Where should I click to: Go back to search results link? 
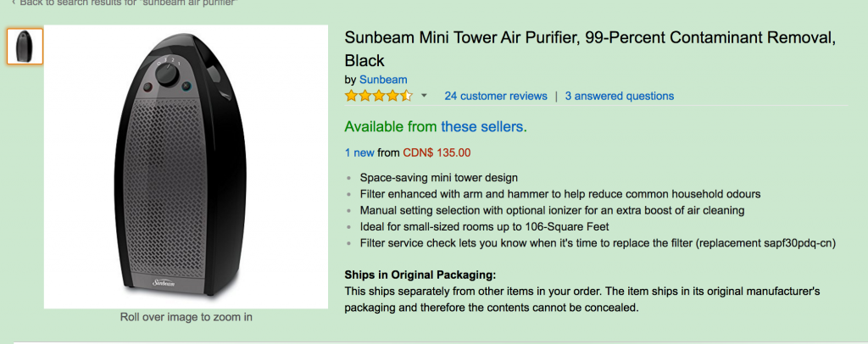(129, 3)
